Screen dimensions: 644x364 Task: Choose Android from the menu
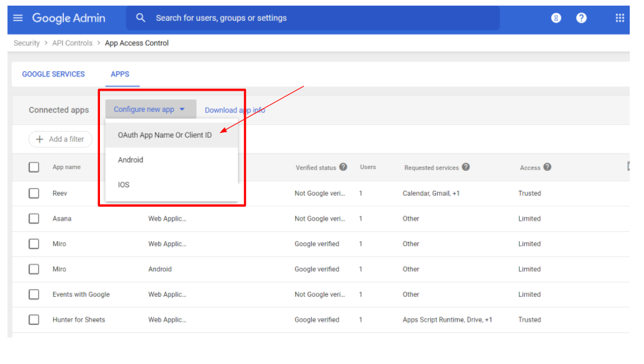pos(171,160)
